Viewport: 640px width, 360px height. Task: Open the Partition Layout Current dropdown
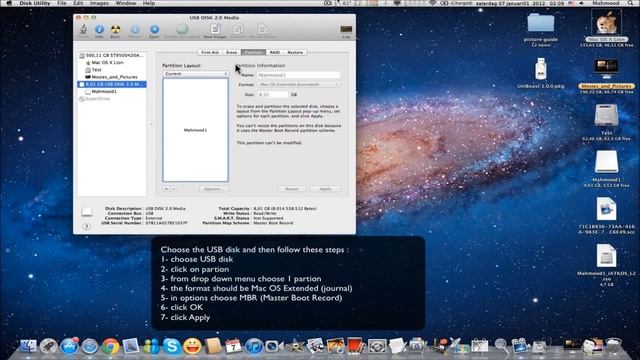196,74
